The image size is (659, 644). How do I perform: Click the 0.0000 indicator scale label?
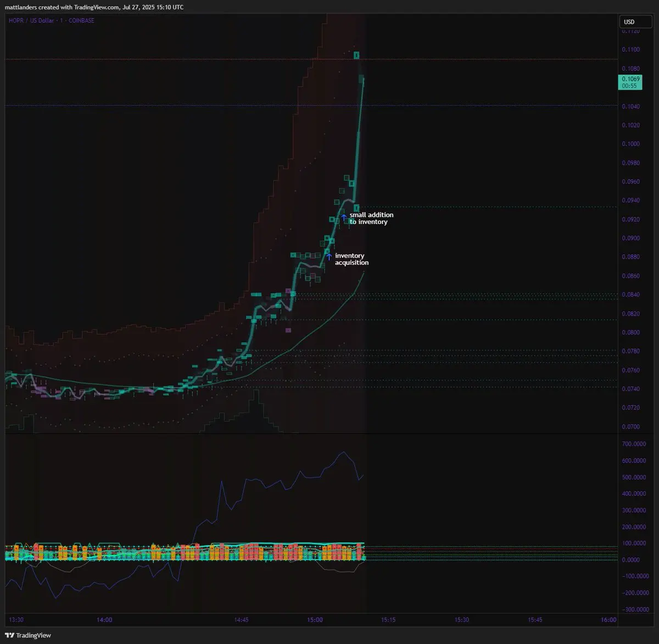[x=630, y=559]
